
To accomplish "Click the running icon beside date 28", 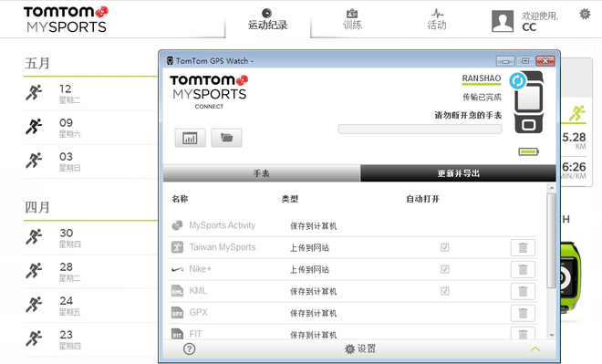I will 34,270.
